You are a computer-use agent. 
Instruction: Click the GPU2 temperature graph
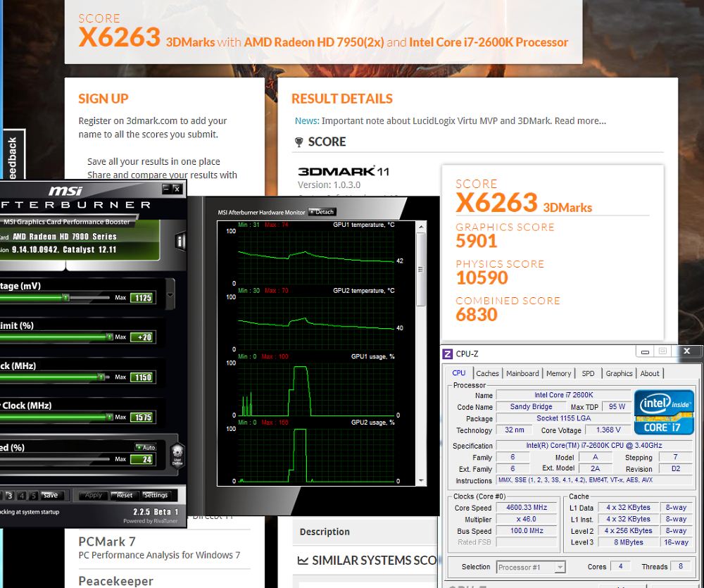(316, 323)
